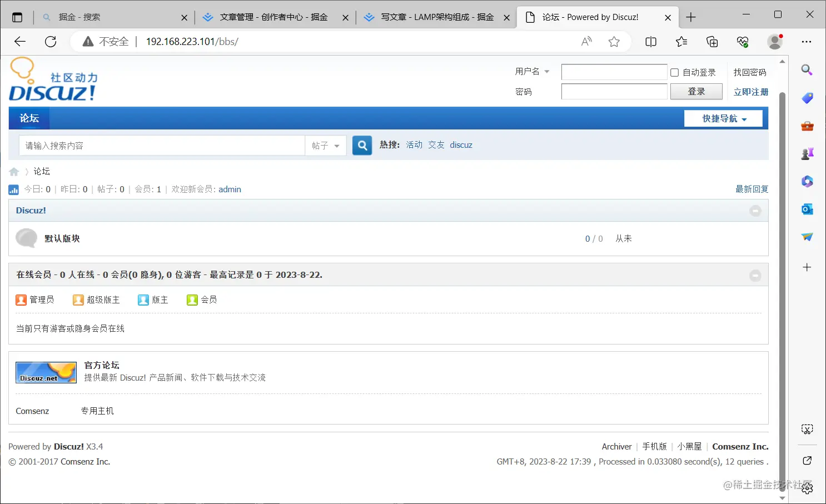The image size is (826, 504).
Task: Open the sidebar Outlook icon
Action: click(x=807, y=209)
